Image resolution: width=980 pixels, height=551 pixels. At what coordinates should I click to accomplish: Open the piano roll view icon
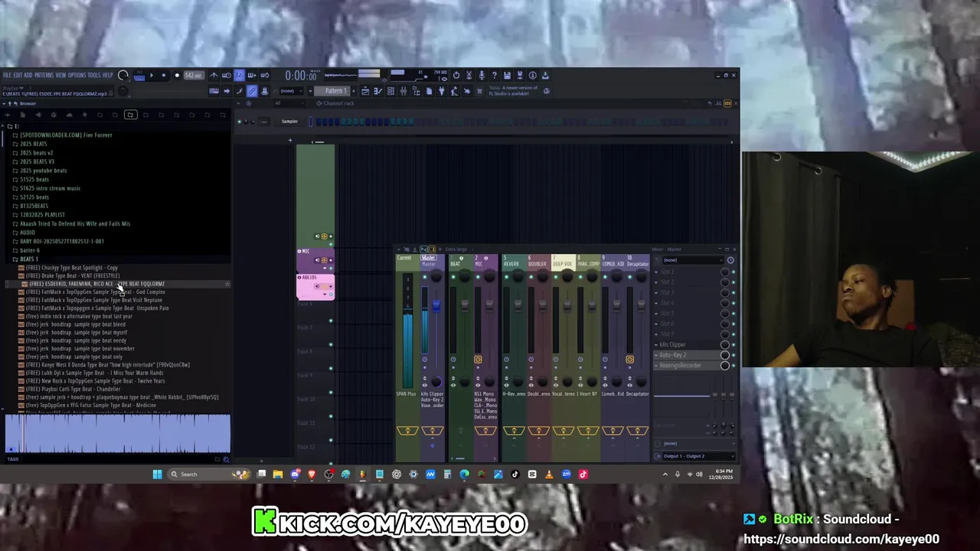(378, 91)
